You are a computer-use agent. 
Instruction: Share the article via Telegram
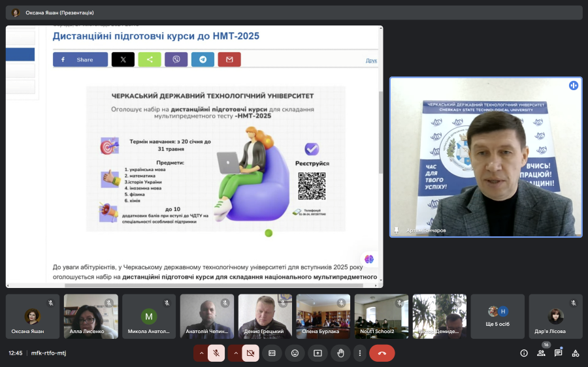click(203, 59)
